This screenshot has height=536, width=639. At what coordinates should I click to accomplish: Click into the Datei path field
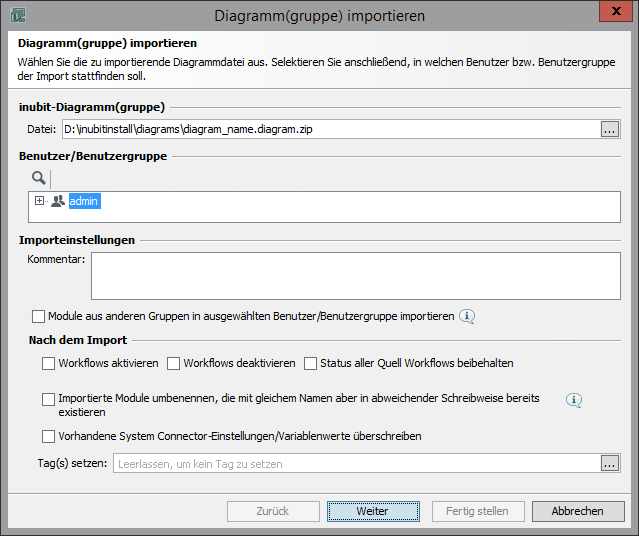[330, 129]
